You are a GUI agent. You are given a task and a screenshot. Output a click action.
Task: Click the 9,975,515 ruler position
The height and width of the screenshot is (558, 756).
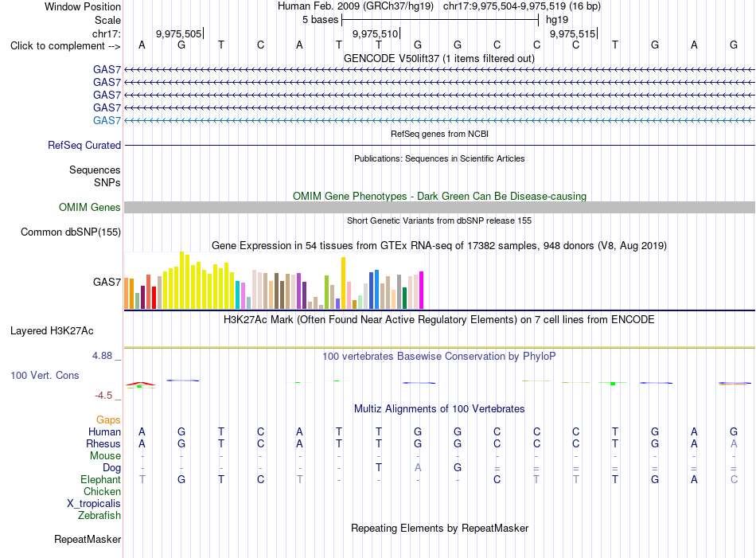(572, 33)
